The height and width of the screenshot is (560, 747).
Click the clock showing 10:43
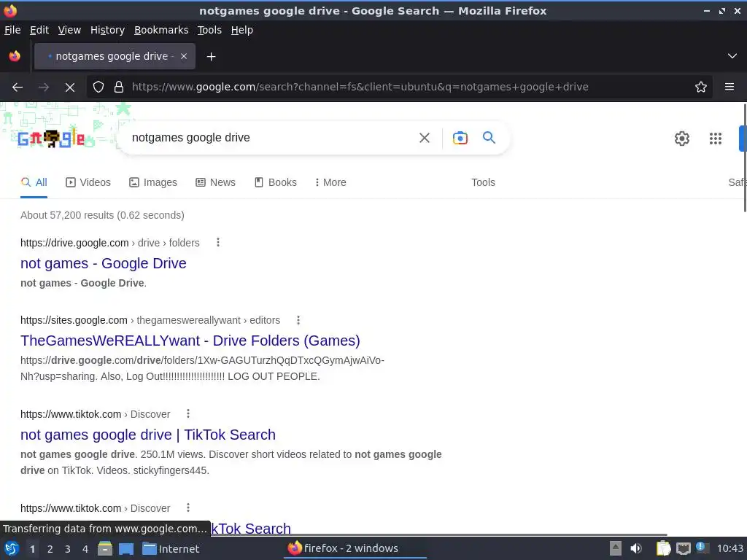click(x=730, y=549)
